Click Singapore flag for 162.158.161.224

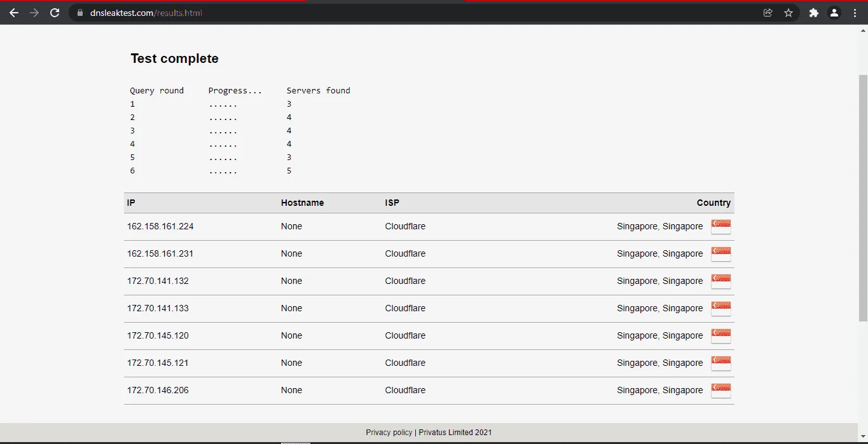pos(721,227)
